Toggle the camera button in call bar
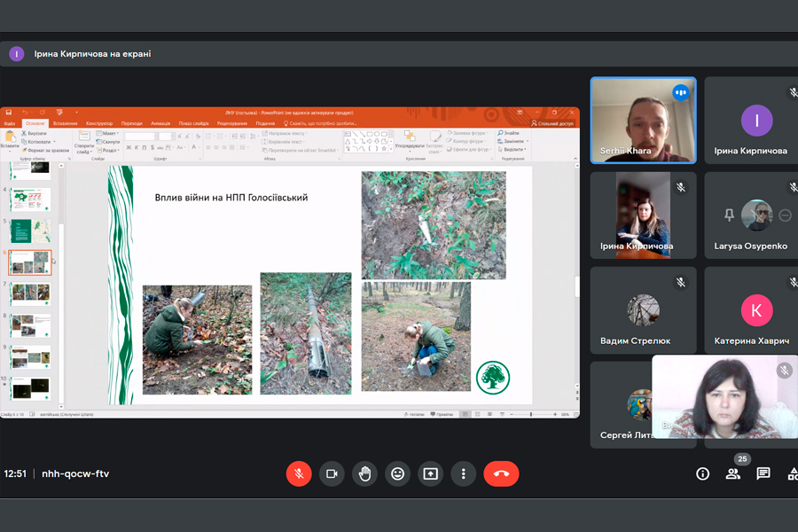This screenshot has height=532, width=798. 332,474
